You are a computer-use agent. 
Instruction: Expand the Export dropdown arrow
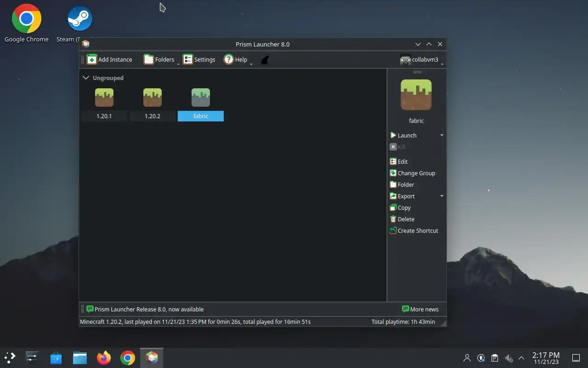point(442,196)
